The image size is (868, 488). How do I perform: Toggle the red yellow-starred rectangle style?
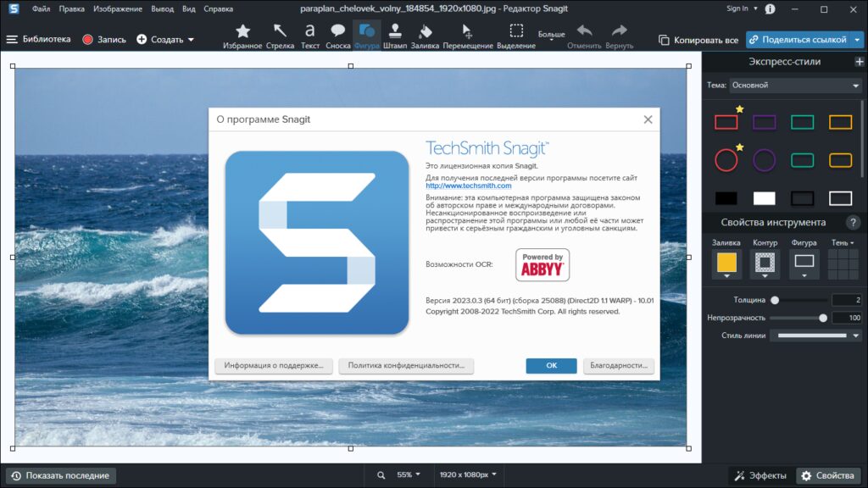click(x=726, y=121)
